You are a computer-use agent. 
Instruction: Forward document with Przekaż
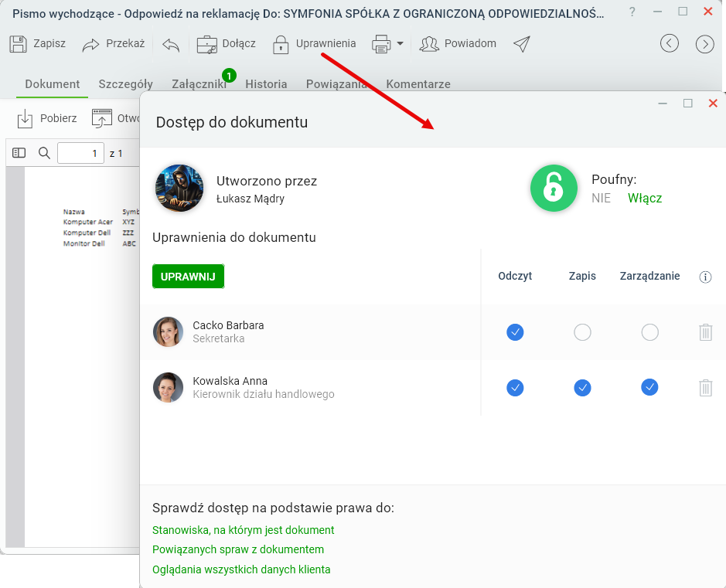click(114, 44)
